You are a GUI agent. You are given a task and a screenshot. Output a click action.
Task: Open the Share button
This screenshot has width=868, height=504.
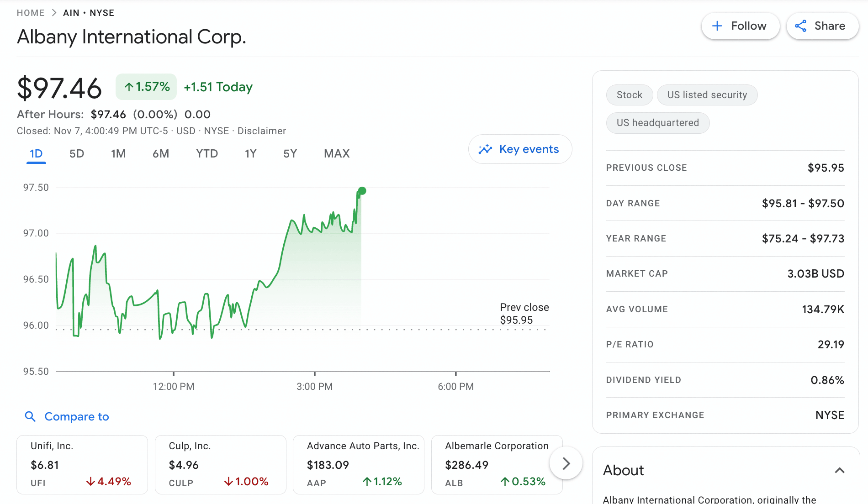tap(822, 26)
